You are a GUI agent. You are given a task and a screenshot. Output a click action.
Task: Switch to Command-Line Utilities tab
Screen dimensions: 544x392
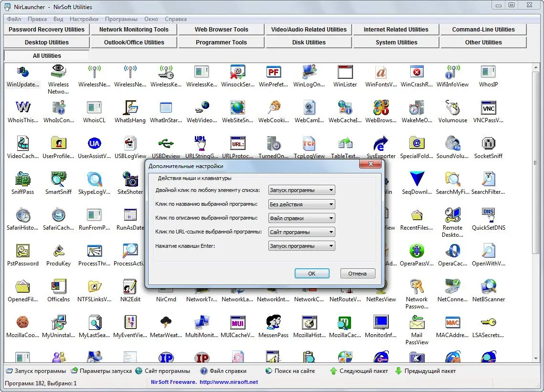(x=483, y=30)
